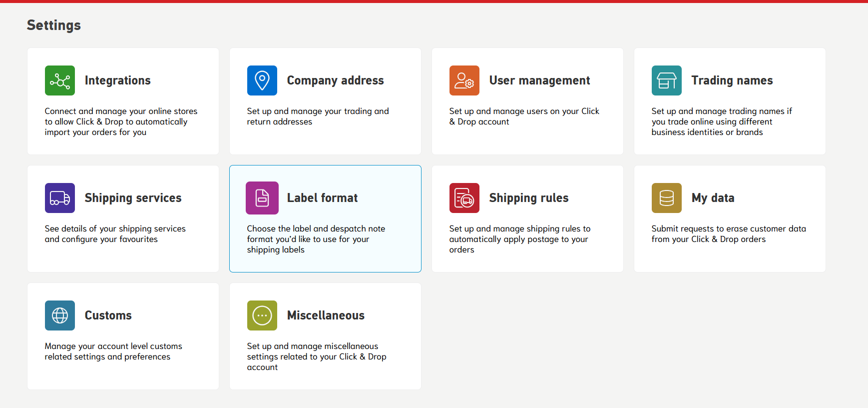
Task: Click the gold My data database icon
Action: click(x=667, y=198)
